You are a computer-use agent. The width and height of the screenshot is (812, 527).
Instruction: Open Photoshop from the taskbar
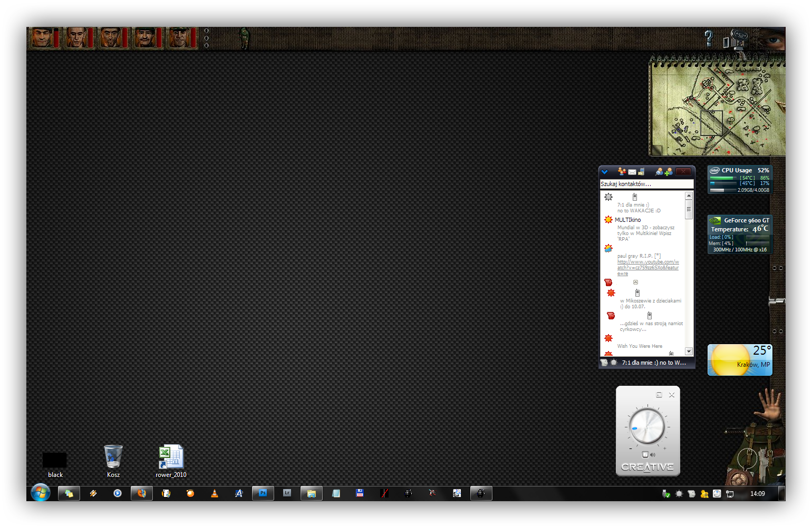click(263, 493)
